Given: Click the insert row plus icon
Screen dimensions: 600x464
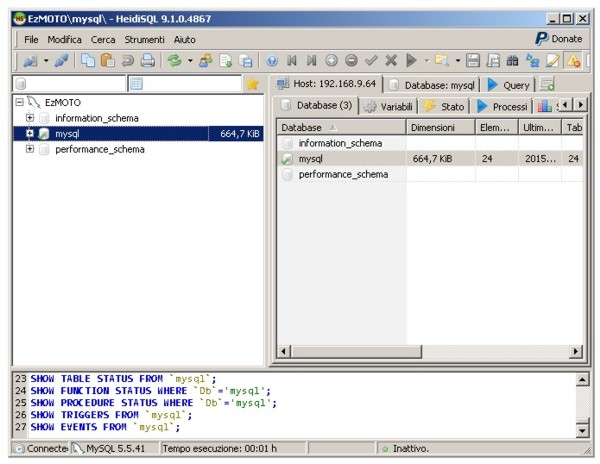Looking at the screenshot, I should click(x=331, y=60).
